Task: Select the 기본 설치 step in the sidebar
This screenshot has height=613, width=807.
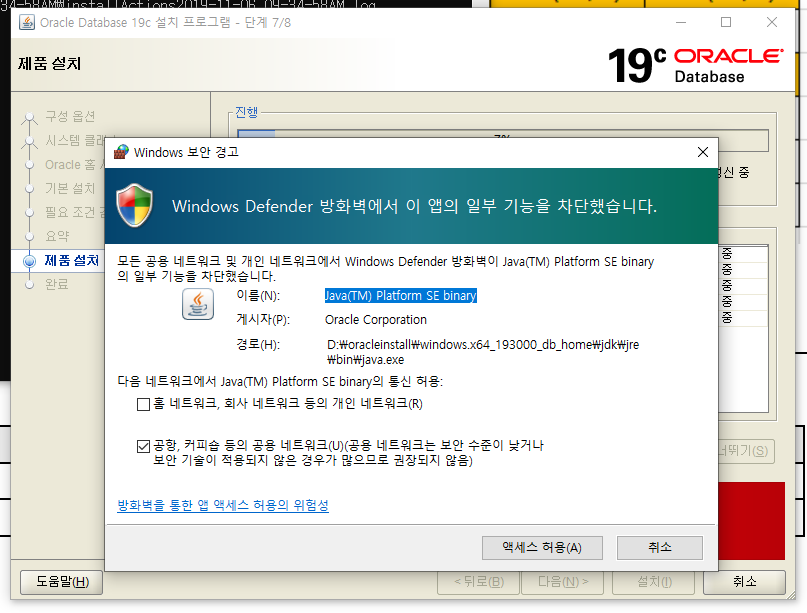Action: tap(70, 188)
